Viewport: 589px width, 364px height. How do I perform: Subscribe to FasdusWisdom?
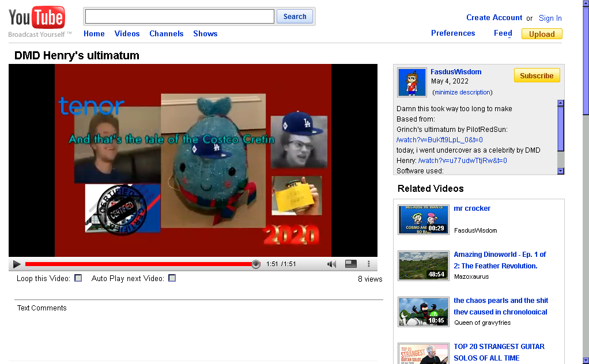click(x=537, y=75)
